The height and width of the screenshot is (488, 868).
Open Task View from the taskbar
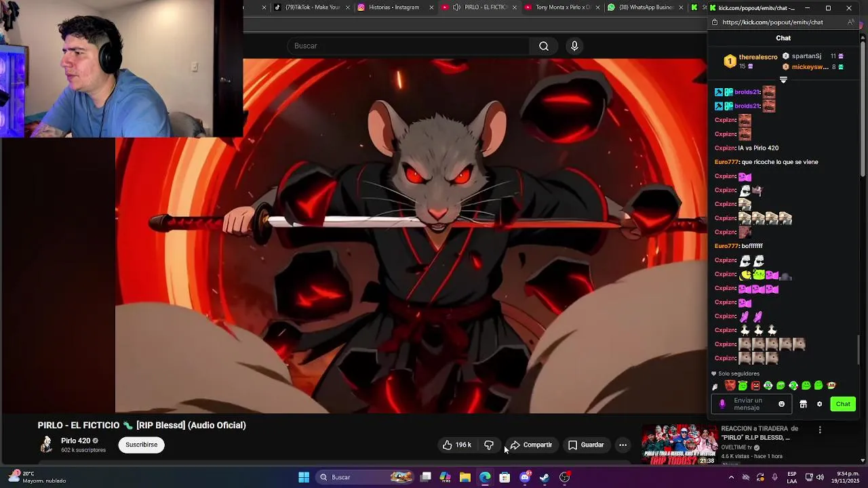coord(425,477)
